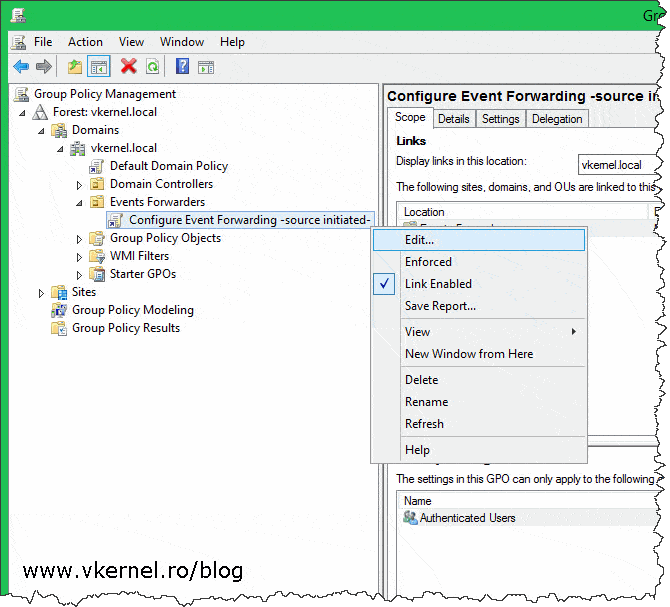
Task: Click the Forward arrow toolbar icon
Action: coord(44,67)
